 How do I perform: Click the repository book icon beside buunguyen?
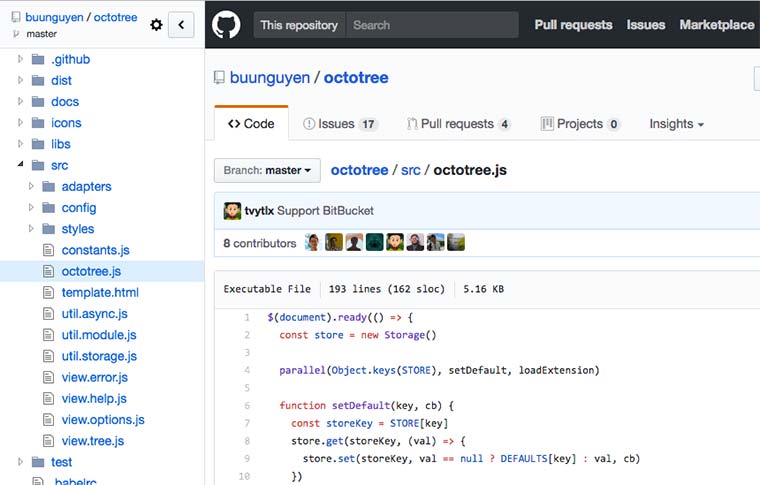point(219,78)
